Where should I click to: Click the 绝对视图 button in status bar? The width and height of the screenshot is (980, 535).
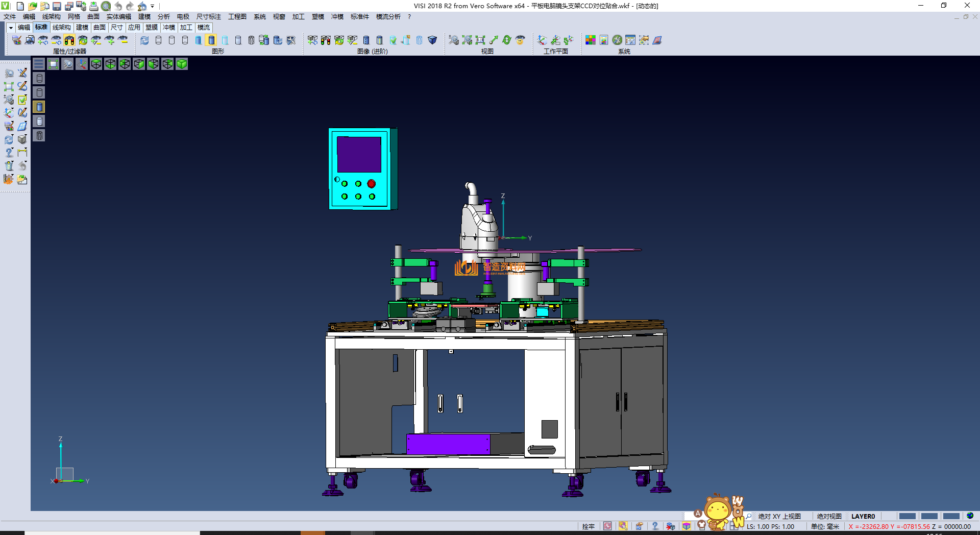tap(829, 516)
